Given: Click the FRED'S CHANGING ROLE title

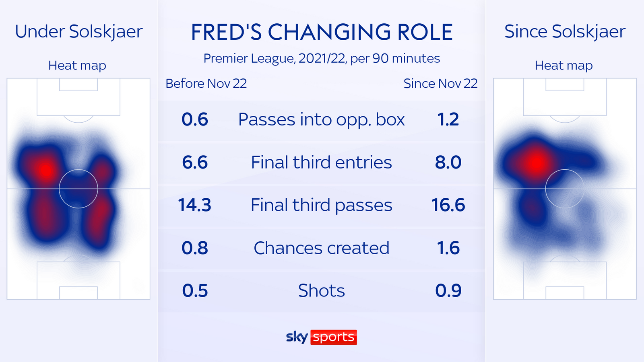Looking at the screenshot, I should (322, 32).
